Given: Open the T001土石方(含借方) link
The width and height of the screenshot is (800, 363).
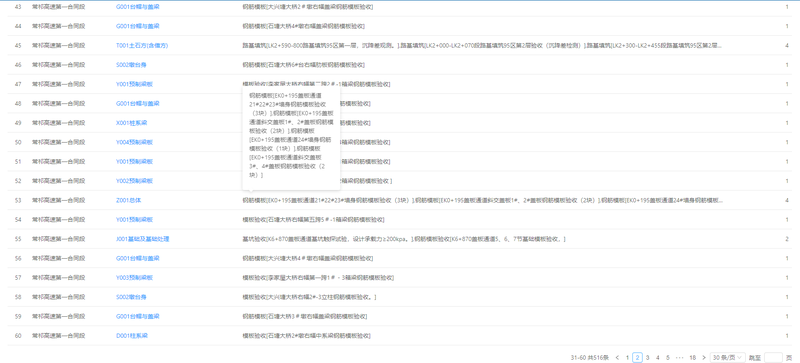Looking at the screenshot, I should (x=142, y=45).
